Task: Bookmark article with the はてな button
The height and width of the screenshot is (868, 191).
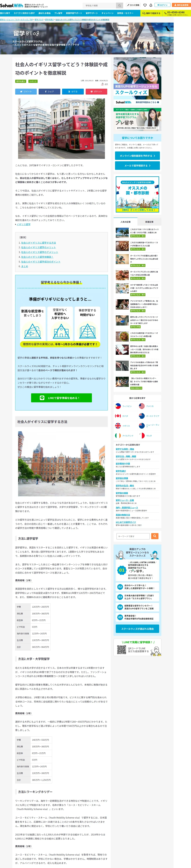Action: (x=73, y=91)
